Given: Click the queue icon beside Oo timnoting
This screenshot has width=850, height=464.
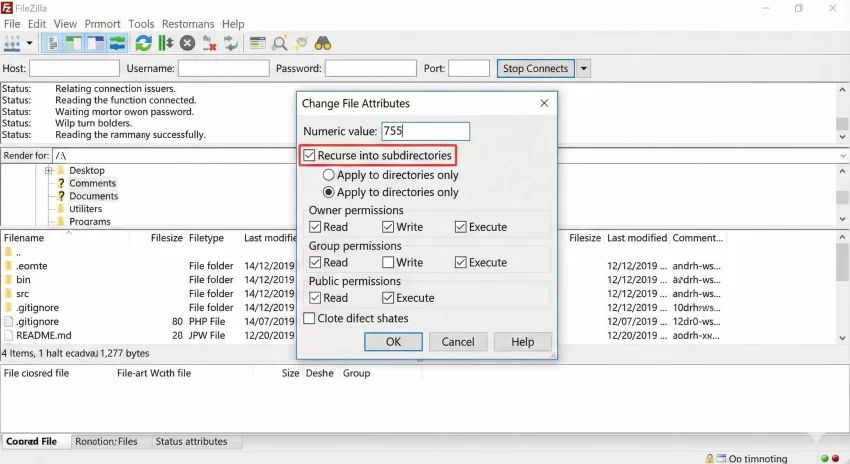Looking at the screenshot, I should point(721,459).
